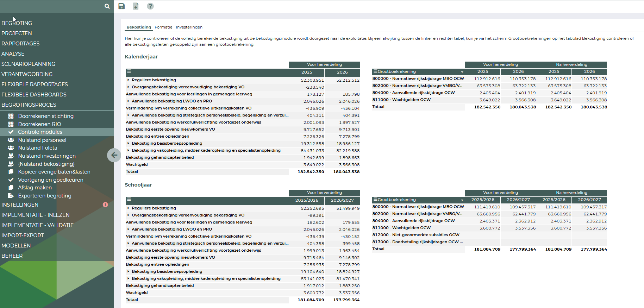Click the download document icon in toolbar
Screen dimensions: 644x308
(136, 6)
